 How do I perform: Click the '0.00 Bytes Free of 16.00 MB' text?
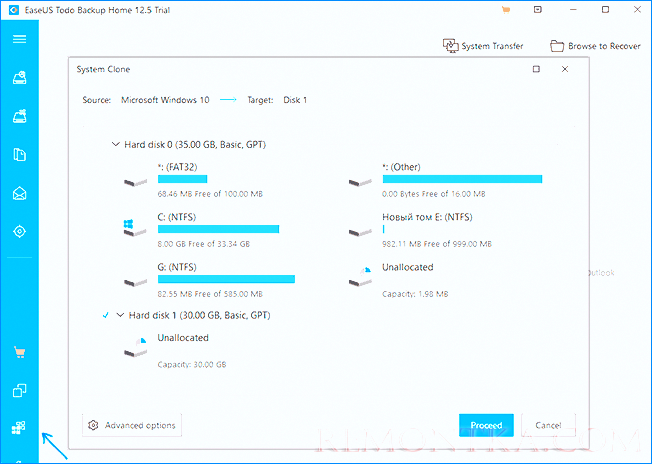pos(434,194)
